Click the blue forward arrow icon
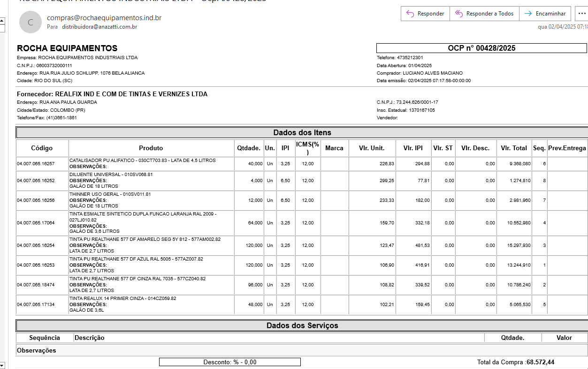Screen dimensions: 588x369 point(528,14)
